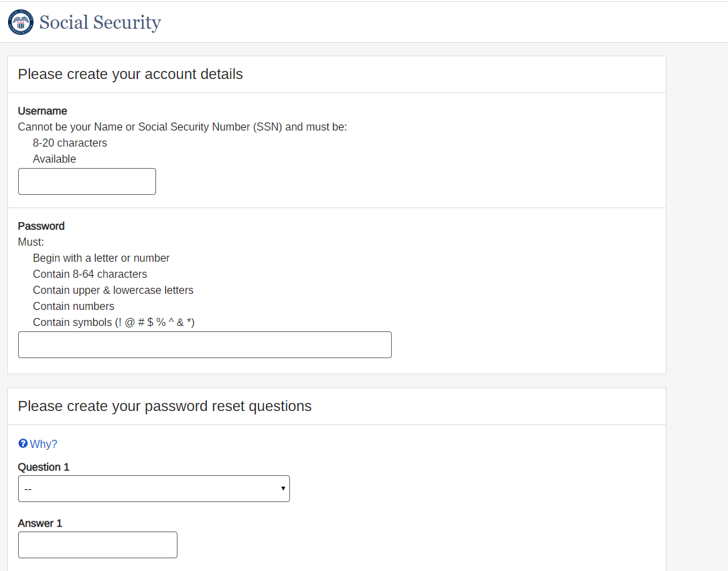728x571 pixels.
Task: Click "Begin with a letter or number" rule
Action: coord(101,258)
